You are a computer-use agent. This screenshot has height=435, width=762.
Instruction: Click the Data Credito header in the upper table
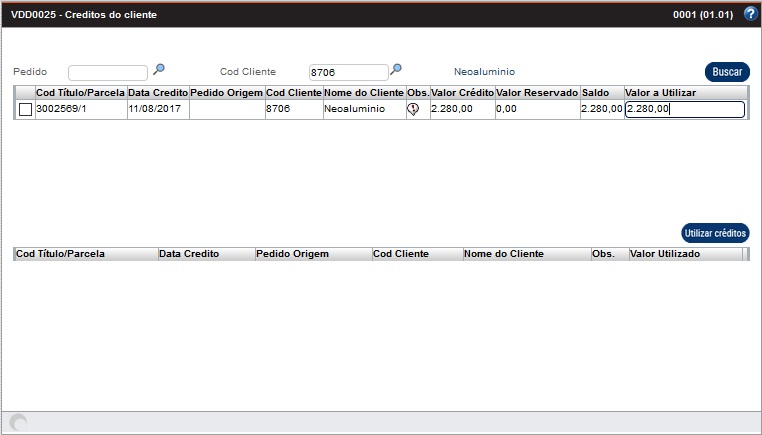tap(157, 93)
